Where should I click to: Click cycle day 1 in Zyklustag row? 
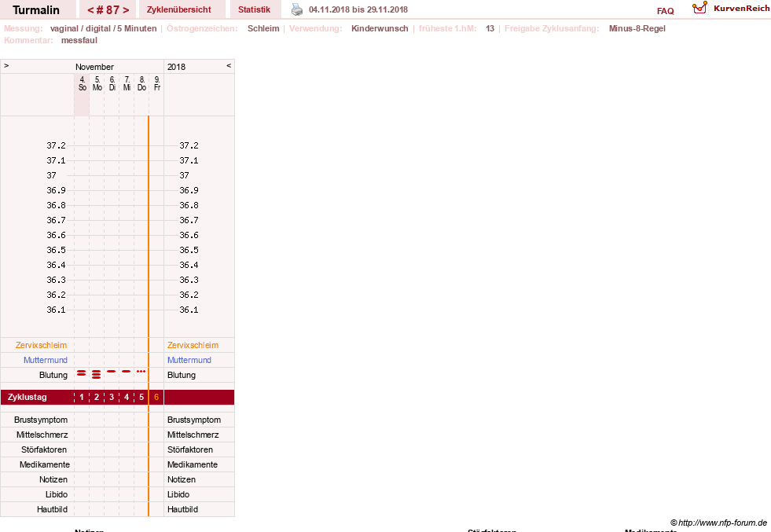82,398
